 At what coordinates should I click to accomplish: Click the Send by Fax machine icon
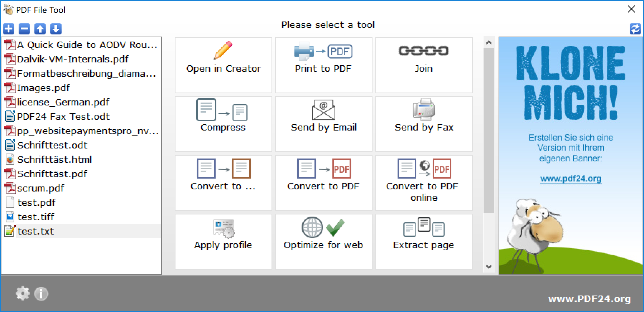[424, 109]
